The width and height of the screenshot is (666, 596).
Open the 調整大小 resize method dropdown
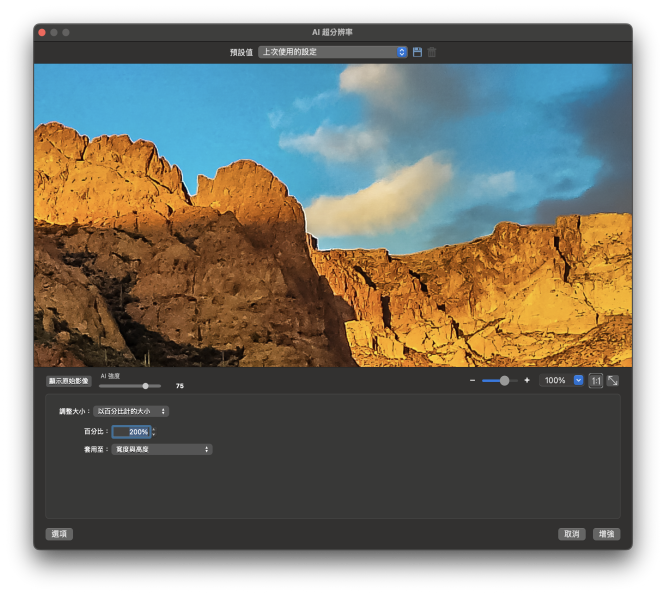[x=131, y=411]
